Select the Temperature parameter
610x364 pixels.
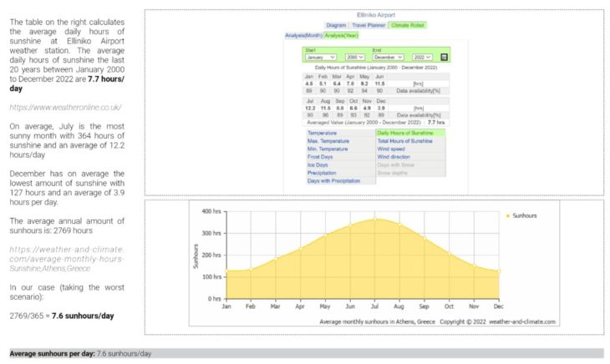point(323,133)
